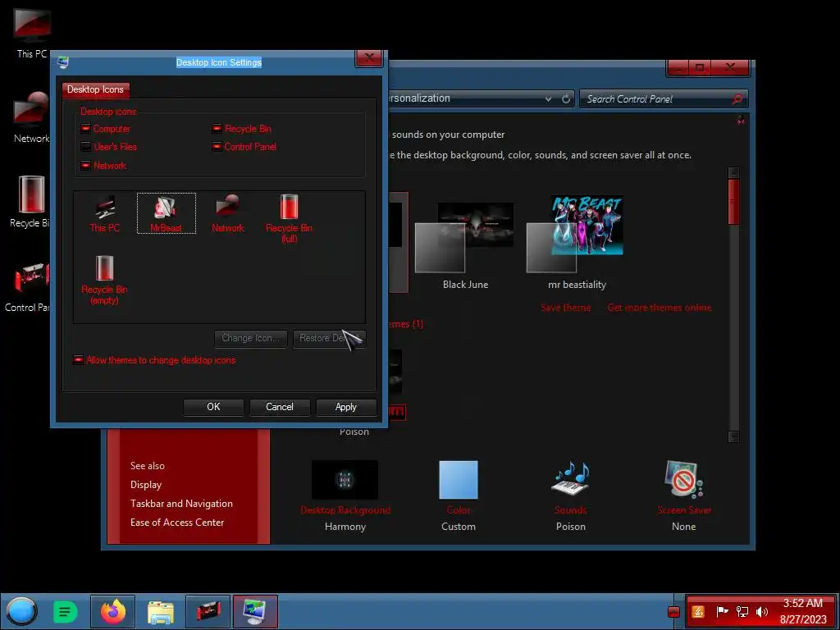Toggle the Network checkbox
Screen dimensions: 840x630
click(85, 166)
